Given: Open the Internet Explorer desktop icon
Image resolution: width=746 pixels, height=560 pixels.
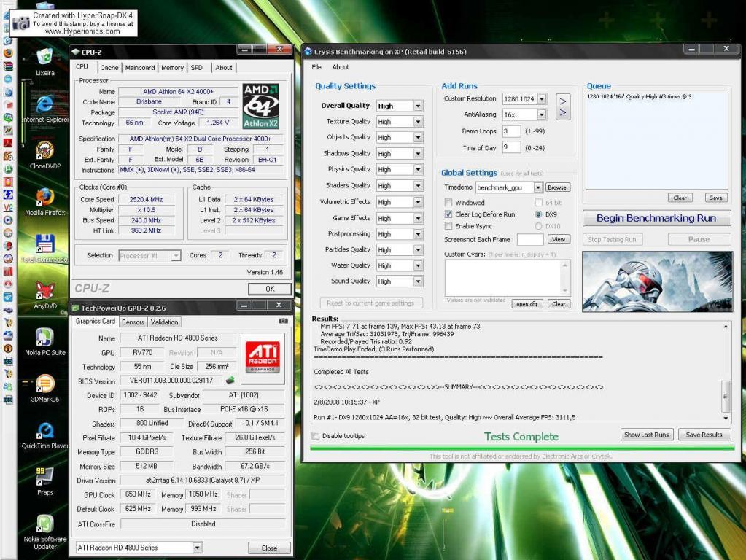Looking at the screenshot, I should tap(44, 104).
